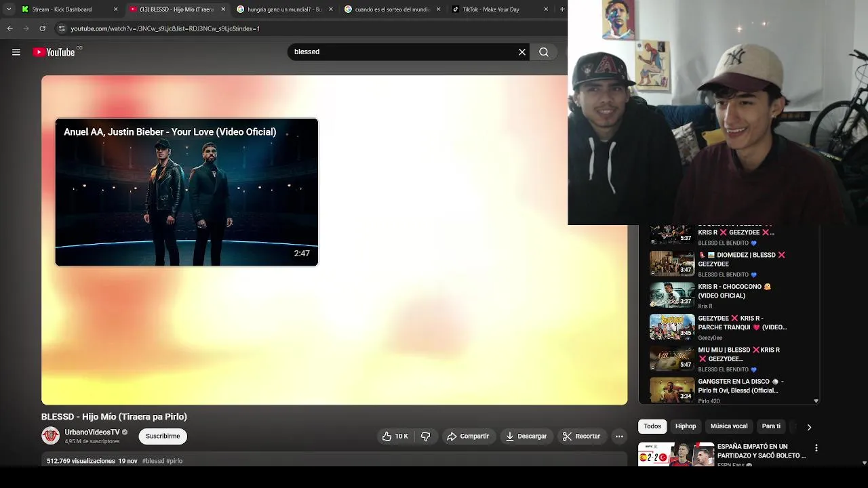Viewport: 868px width, 488px height.
Task: Click the '512.769 visualizaciones' text
Action: pyautogui.click(x=81, y=461)
